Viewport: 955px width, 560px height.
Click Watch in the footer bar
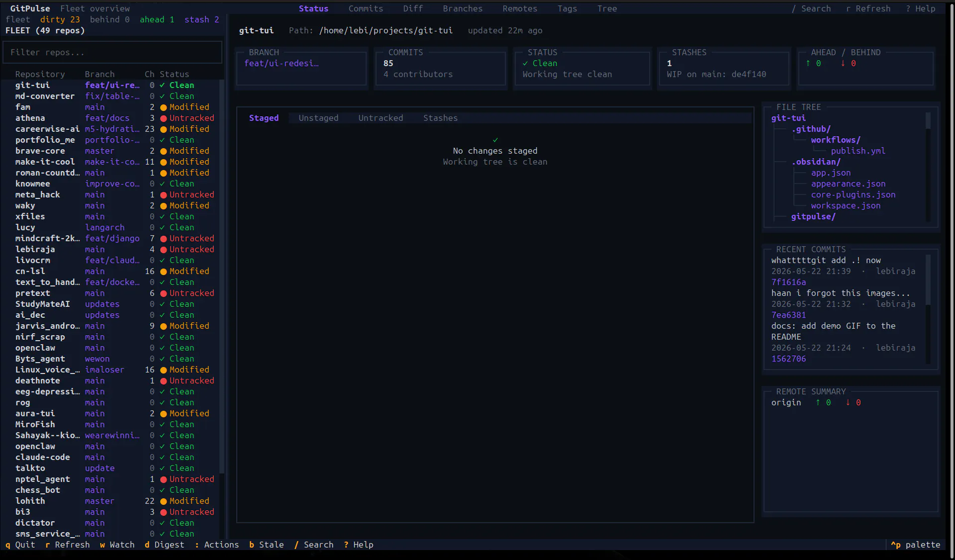[117, 545]
